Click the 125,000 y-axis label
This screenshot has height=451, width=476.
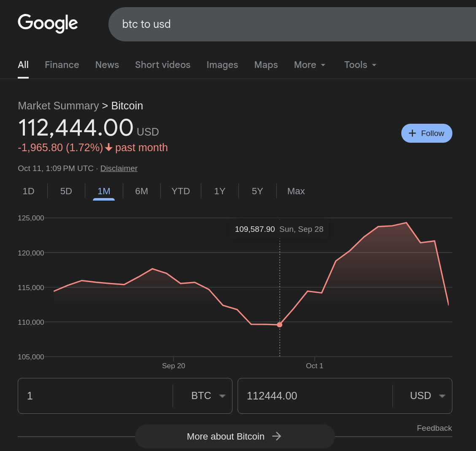pyautogui.click(x=31, y=218)
